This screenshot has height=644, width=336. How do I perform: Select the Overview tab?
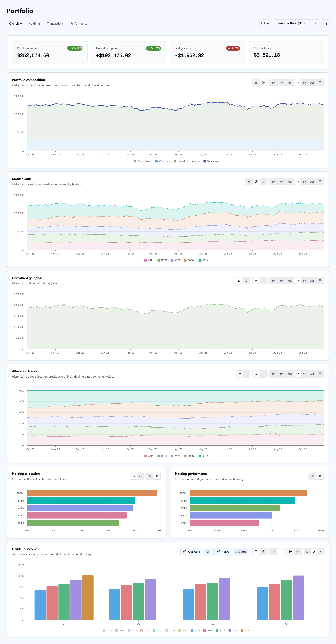[x=16, y=24]
